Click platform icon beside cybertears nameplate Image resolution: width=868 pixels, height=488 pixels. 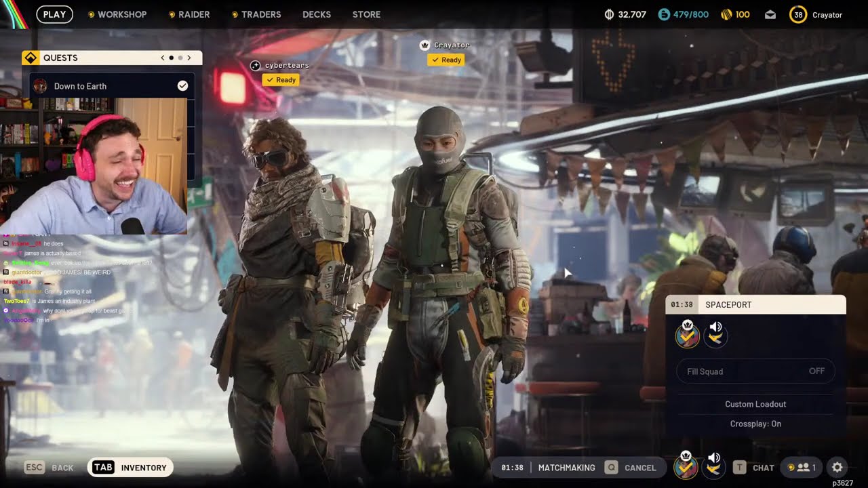pyautogui.click(x=255, y=65)
